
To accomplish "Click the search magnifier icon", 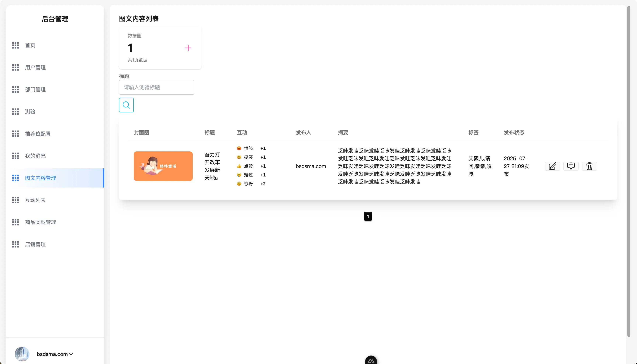I will [126, 105].
